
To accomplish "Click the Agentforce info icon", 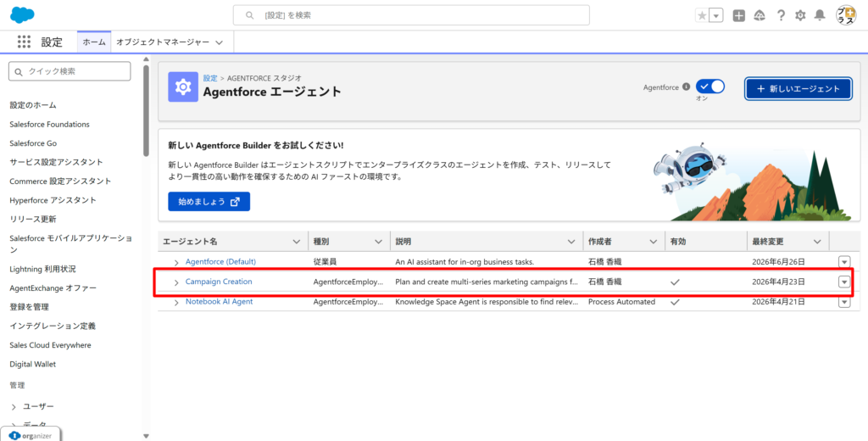I will pyautogui.click(x=686, y=87).
